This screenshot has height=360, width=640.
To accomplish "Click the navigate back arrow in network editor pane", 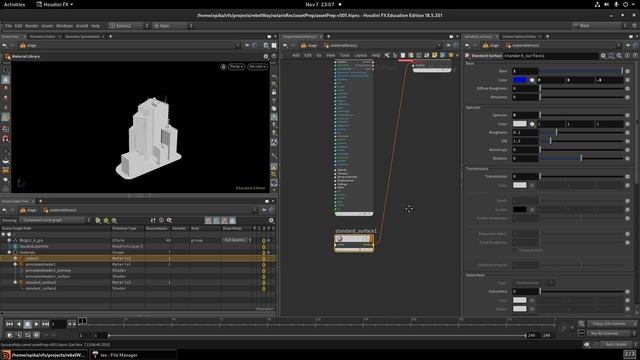I will tap(285, 45).
